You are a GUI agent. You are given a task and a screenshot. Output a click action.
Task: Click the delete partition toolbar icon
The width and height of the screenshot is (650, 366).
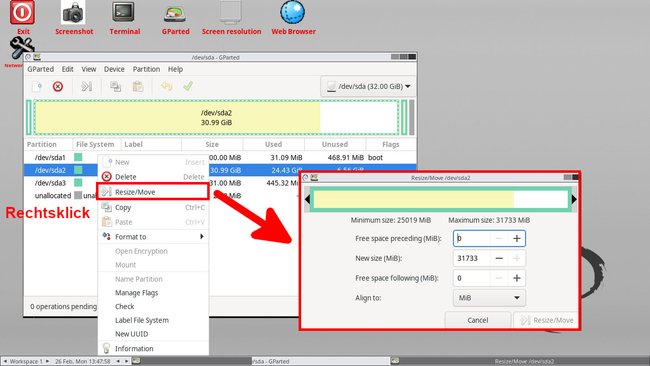(58, 86)
